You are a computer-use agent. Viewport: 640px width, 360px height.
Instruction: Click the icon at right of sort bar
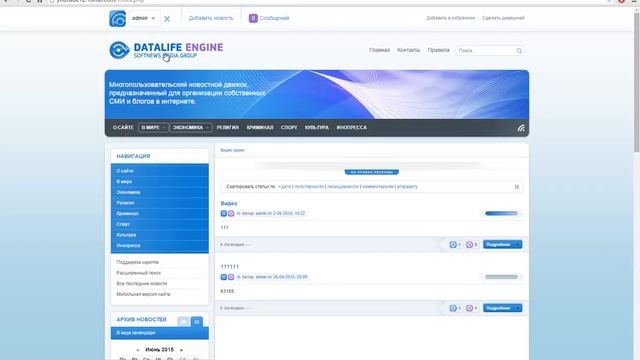[516, 187]
